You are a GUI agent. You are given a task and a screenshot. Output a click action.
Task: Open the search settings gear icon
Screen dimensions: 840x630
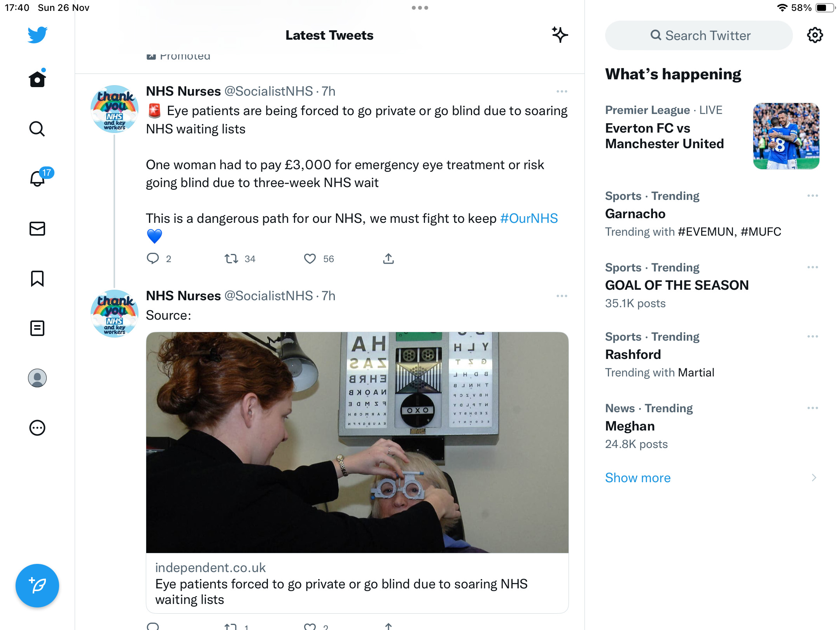[x=815, y=35]
